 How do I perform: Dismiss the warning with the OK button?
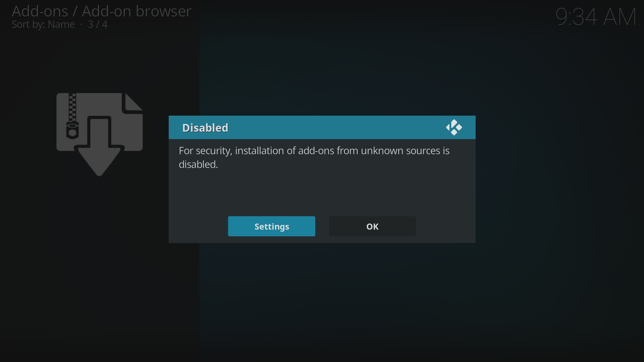coord(372,226)
